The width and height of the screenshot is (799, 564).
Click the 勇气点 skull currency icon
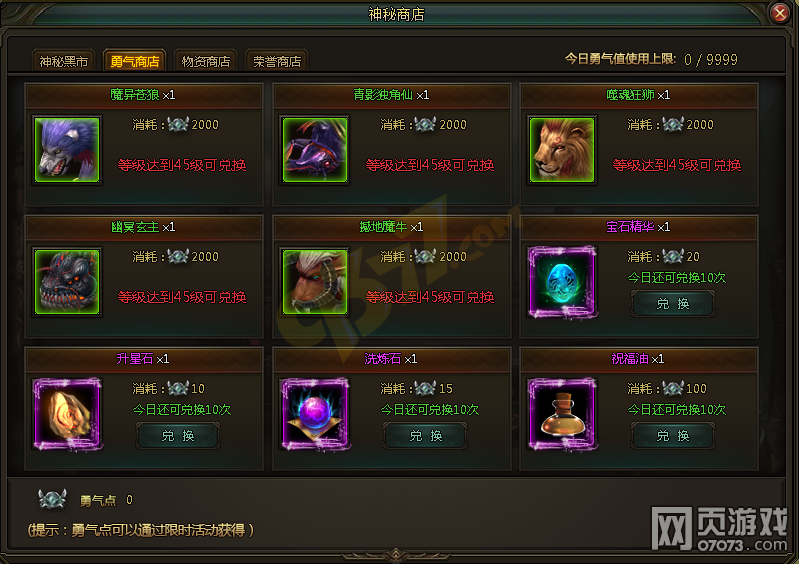tap(52, 499)
